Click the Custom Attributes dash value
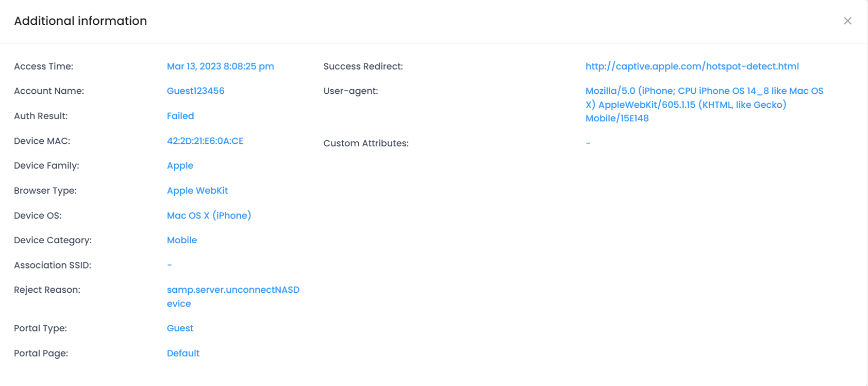This screenshot has height=386, width=868. (588, 143)
